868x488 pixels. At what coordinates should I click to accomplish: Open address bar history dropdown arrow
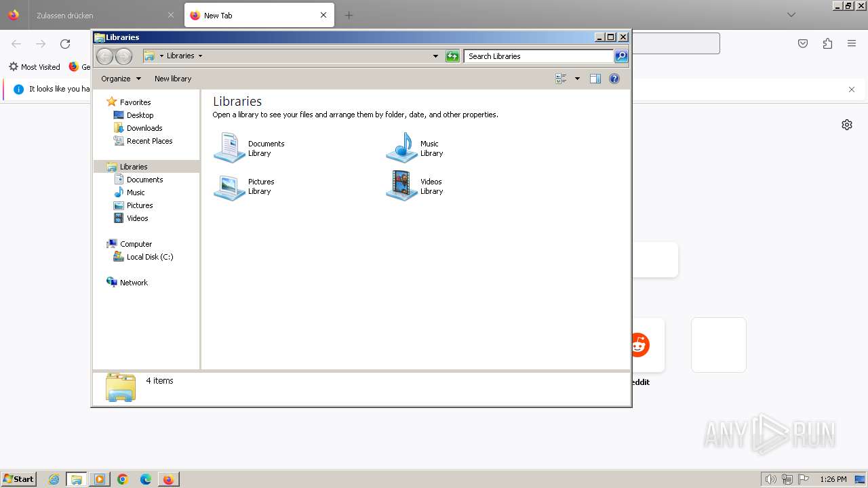tap(435, 56)
